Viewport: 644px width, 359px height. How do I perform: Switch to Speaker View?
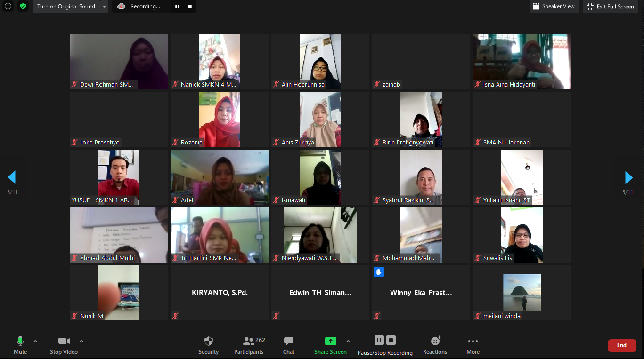coord(554,7)
